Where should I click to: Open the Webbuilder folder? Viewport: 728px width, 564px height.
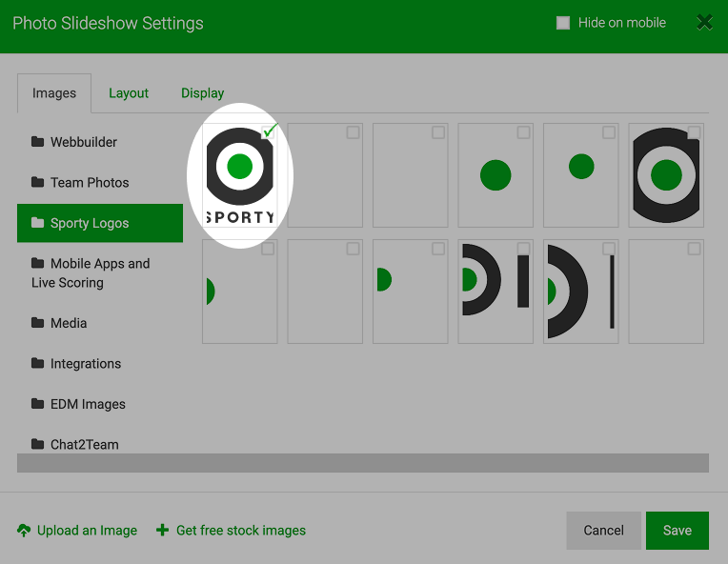[x=100, y=142]
